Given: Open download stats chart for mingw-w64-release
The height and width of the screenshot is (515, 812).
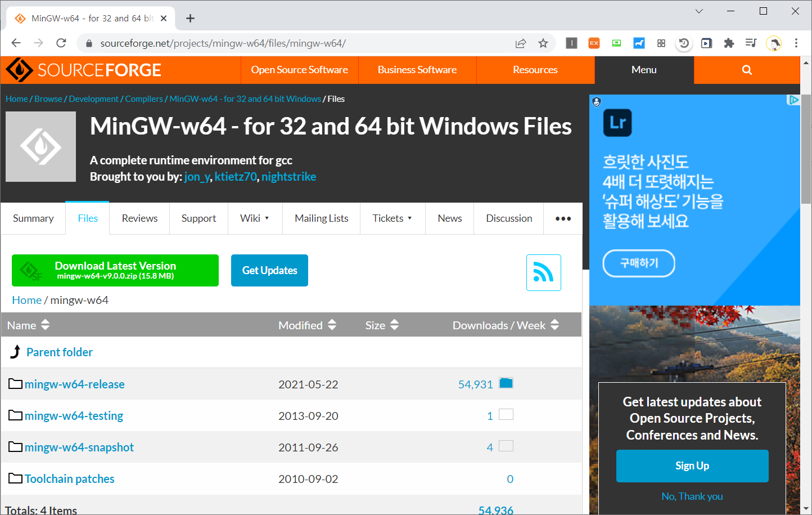Looking at the screenshot, I should [x=506, y=383].
